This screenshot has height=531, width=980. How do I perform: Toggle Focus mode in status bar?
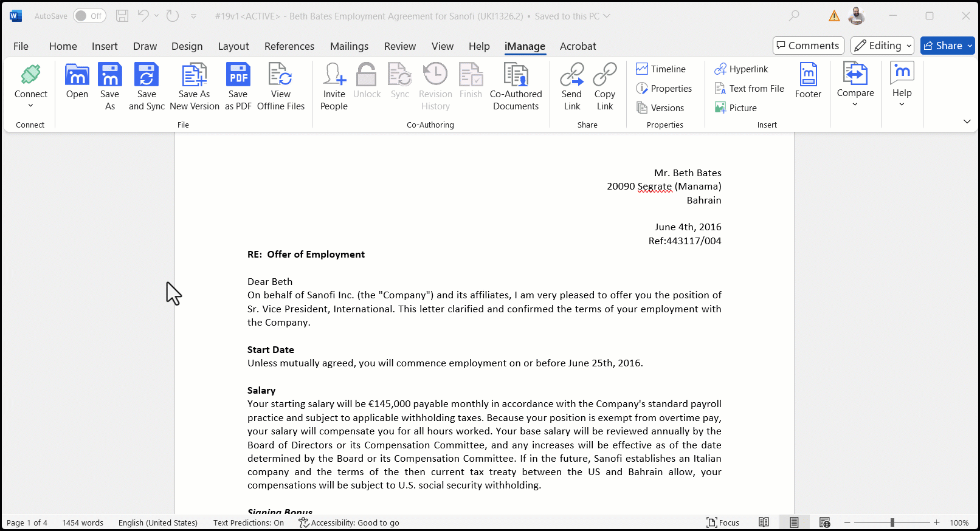(723, 522)
